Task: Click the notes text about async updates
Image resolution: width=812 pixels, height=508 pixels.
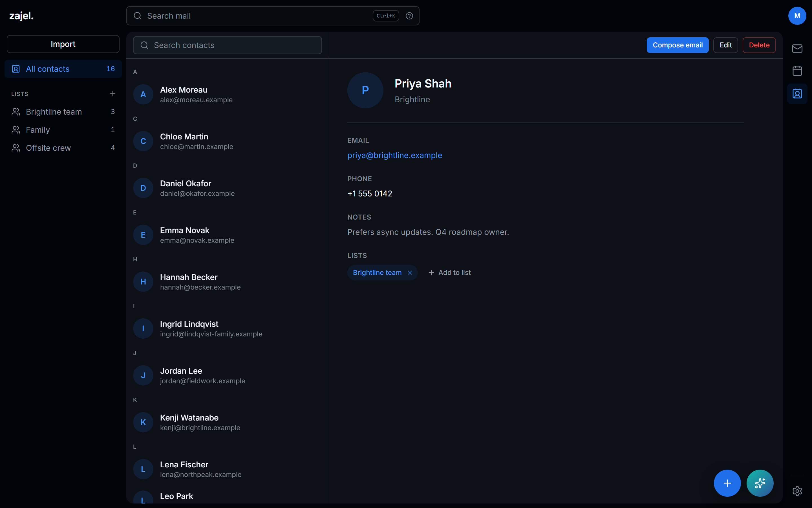Action: [x=428, y=232]
